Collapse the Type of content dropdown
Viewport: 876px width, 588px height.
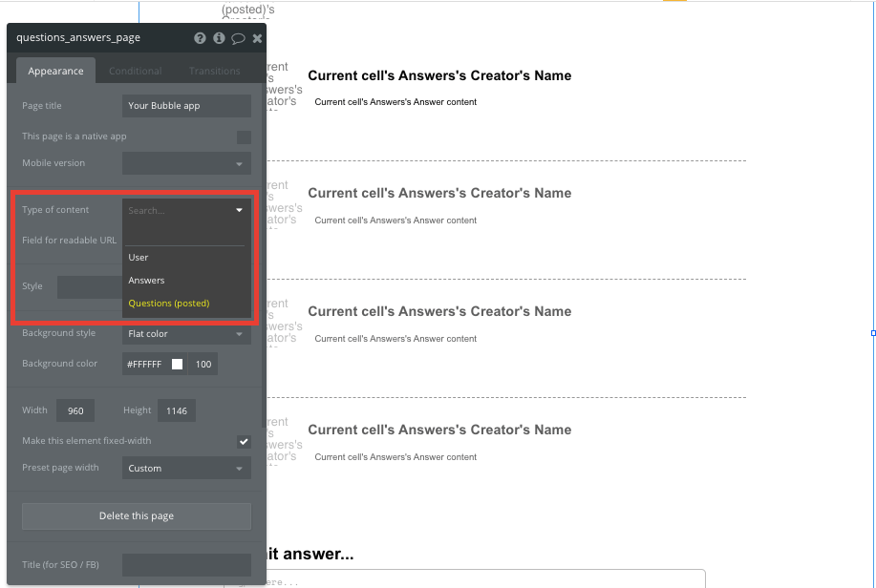[x=239, y=209]
